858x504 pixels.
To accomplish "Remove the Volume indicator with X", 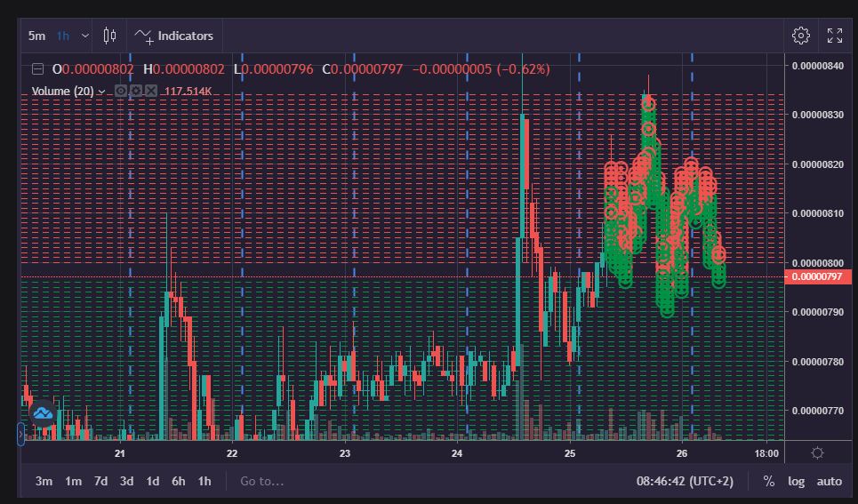I will (x=151, y=91).
